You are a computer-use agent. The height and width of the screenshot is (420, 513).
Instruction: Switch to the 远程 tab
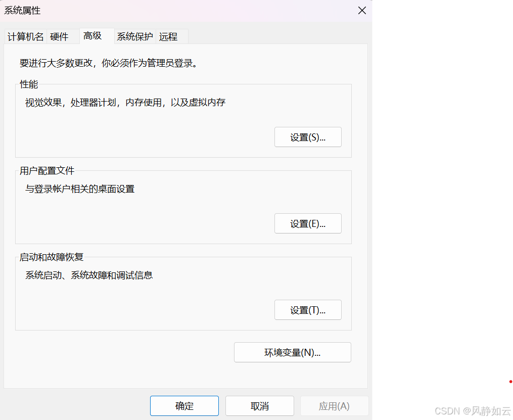click(x=168, y=36)
